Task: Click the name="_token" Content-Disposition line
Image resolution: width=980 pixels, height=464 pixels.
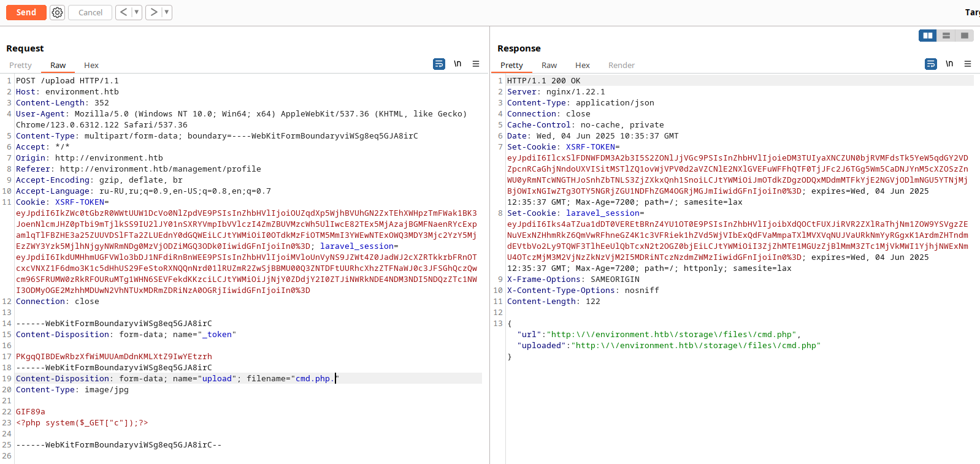Action: (126, 335)
